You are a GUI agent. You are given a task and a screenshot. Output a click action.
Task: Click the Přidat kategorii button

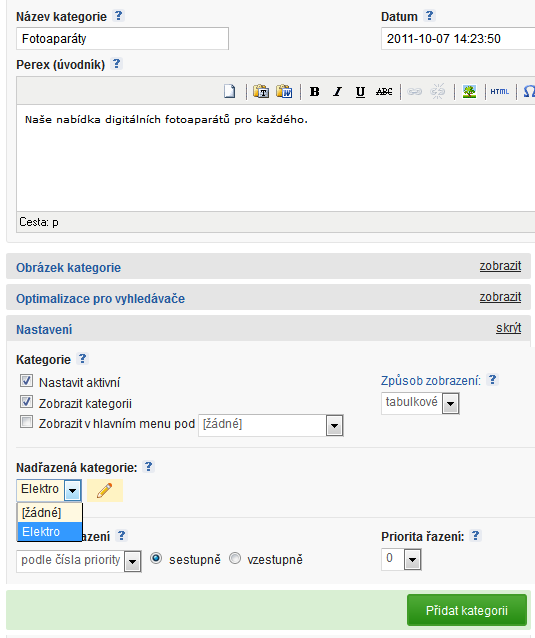click(467, 610)
